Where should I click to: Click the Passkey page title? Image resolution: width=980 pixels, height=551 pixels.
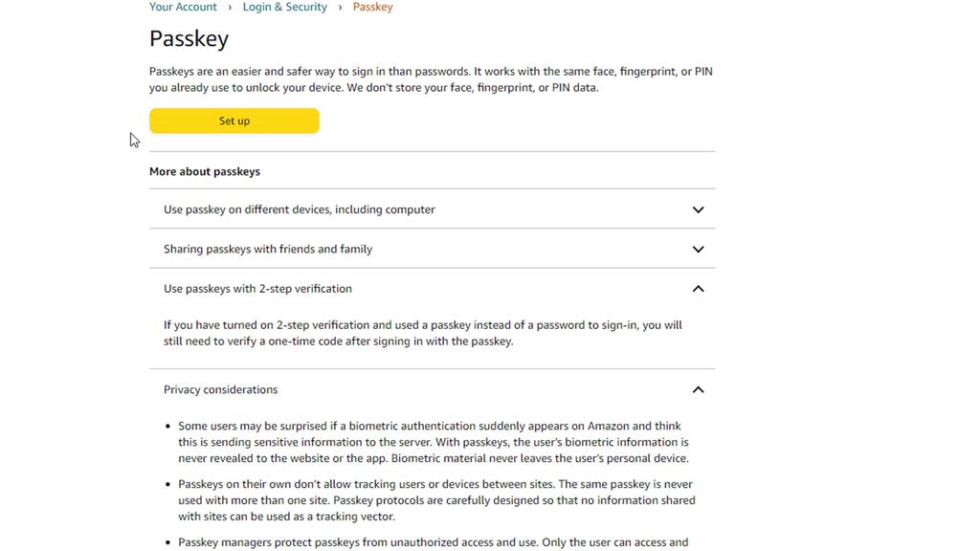(x=189, y=38)
